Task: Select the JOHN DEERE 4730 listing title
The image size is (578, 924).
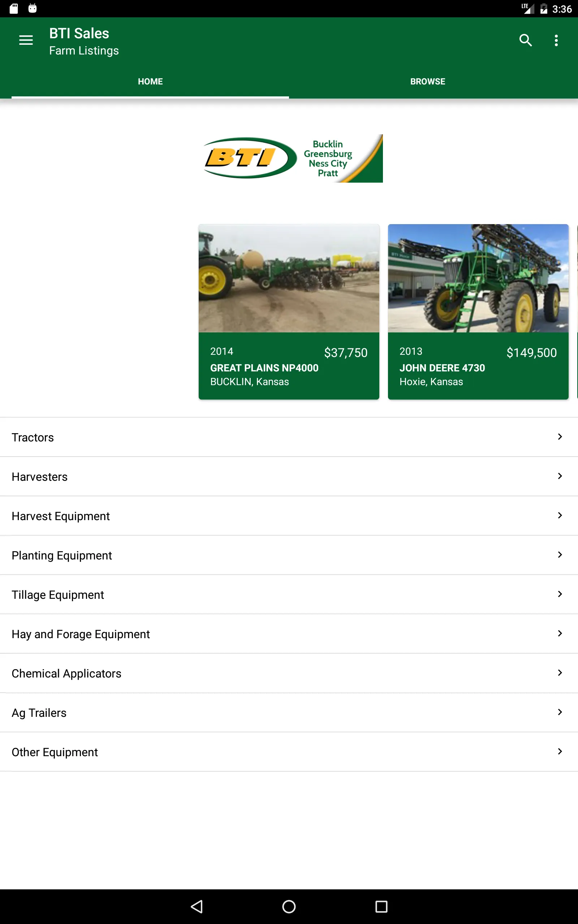Action: pos(442,368)
